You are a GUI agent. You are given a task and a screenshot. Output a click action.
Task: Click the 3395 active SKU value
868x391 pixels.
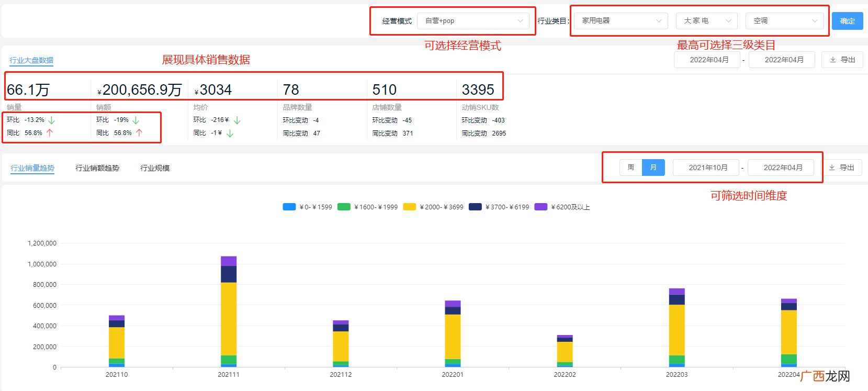click(478, 90)
